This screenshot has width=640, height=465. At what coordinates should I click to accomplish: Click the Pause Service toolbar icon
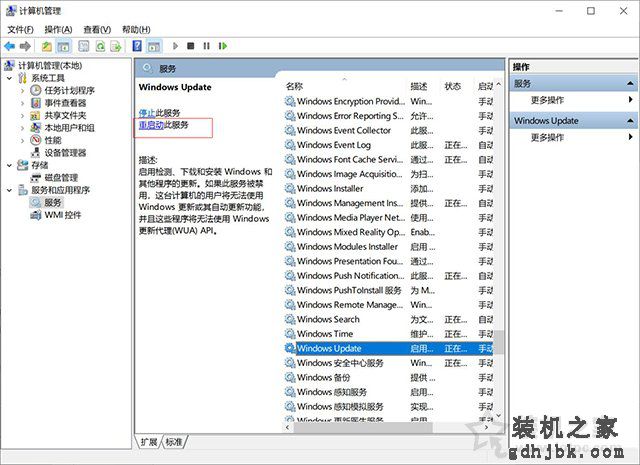point(207,46)
